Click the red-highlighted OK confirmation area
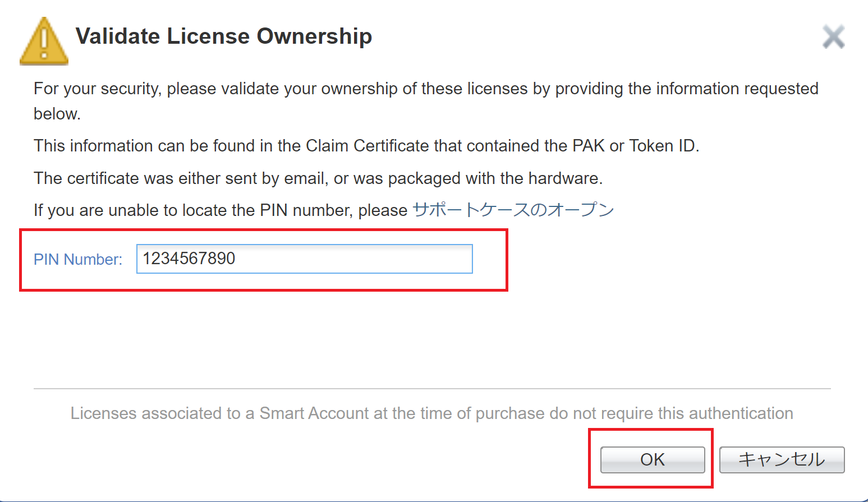Viewport: 868px width, 502px height. point(651,459)
